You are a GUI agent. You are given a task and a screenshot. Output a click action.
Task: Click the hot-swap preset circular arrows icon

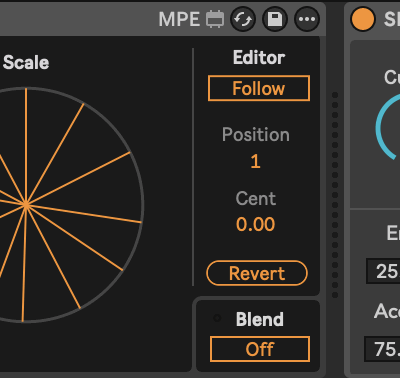pos(243,19)
